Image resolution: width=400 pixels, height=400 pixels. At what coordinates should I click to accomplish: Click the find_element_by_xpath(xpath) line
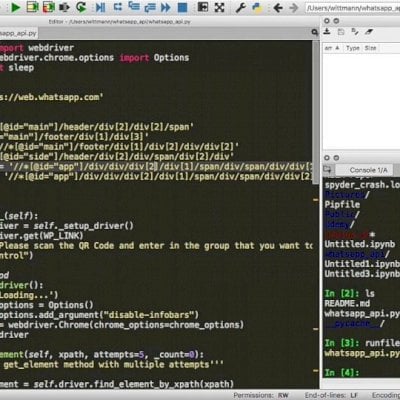[x=117, y=384]
